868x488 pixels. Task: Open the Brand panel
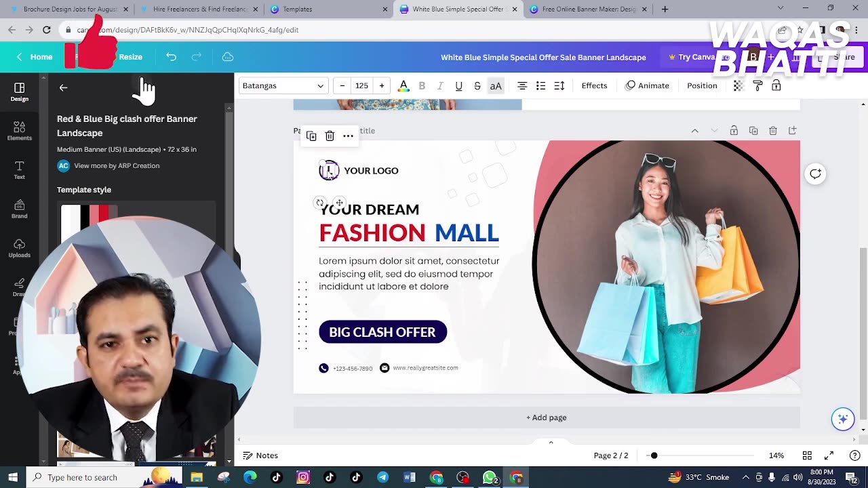point(19,209)
